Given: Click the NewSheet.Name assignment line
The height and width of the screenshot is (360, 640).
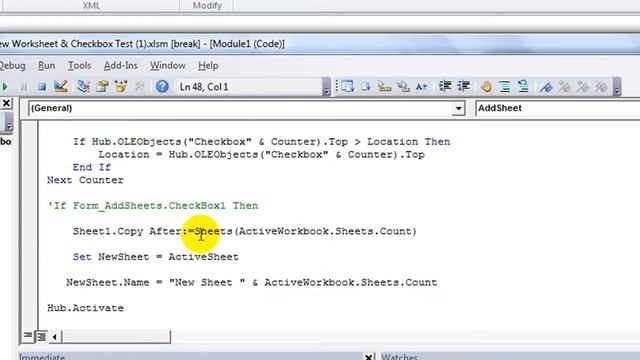Looking at the screenshot, I should click(x=251, y=282).
